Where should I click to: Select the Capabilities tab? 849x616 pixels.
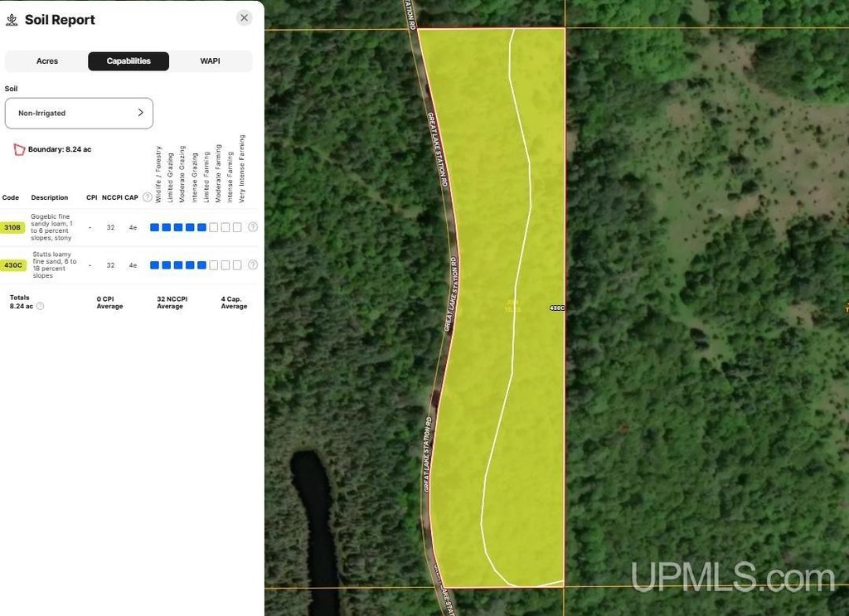tap(129, 61)
